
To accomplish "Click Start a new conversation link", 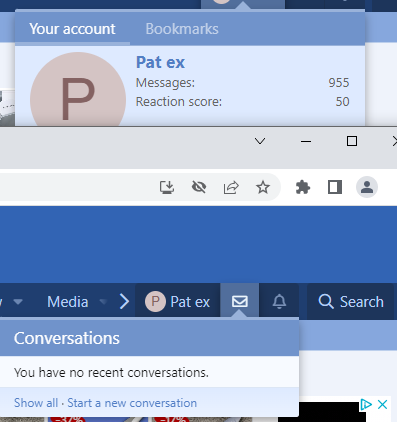I will click(132, 403).
